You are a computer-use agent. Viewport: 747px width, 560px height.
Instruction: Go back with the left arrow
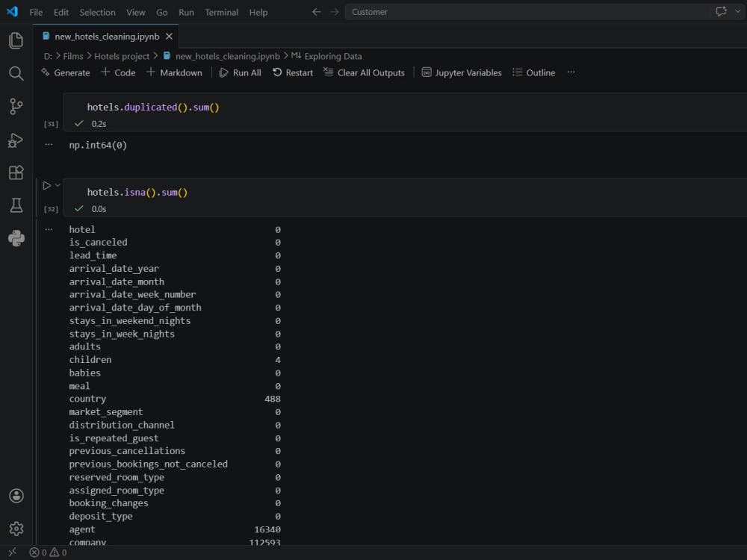tap(316, 12)
